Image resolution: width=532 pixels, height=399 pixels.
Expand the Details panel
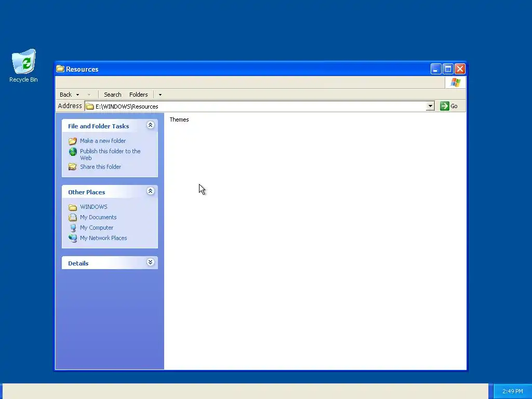(150, 262)
